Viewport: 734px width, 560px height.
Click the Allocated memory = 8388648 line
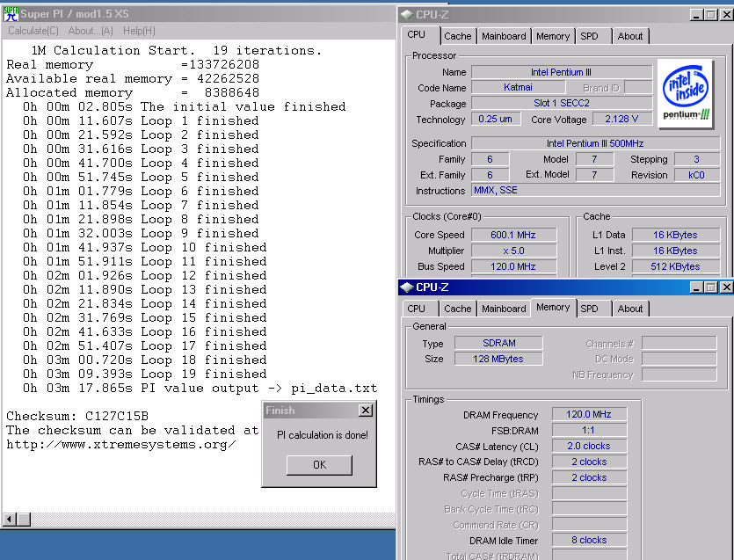point(133,92)
